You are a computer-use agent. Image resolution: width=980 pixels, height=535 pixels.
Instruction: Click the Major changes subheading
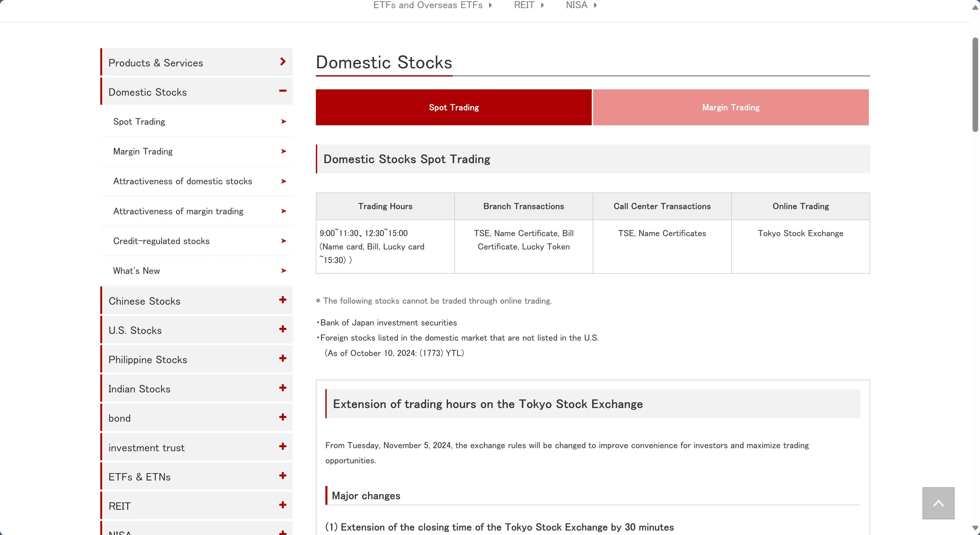(366, 495)
